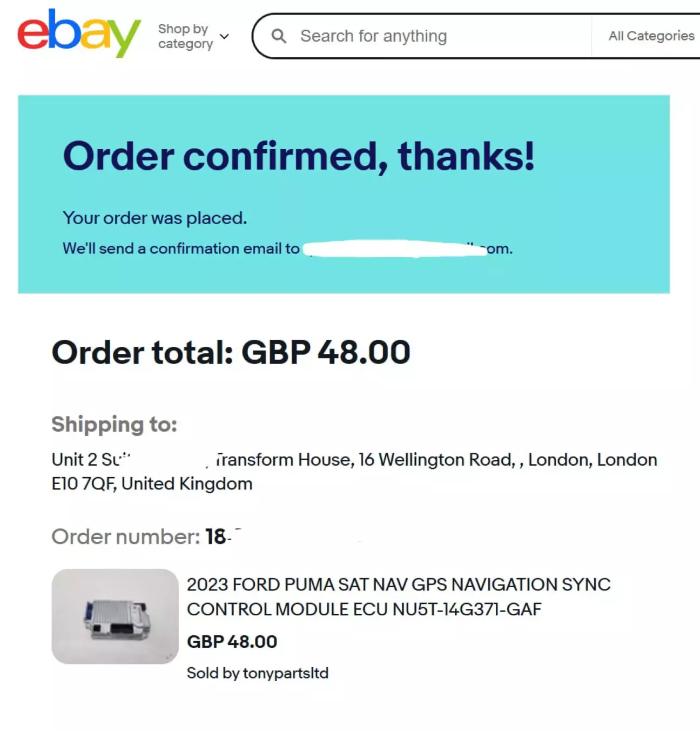Click the eBay logo

[x=79, y=33]
